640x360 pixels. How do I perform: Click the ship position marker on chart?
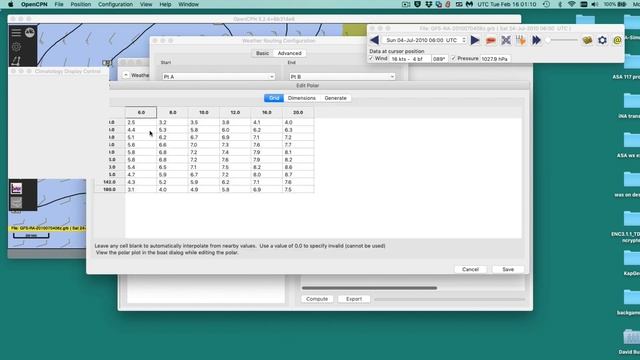pos(107,63)
